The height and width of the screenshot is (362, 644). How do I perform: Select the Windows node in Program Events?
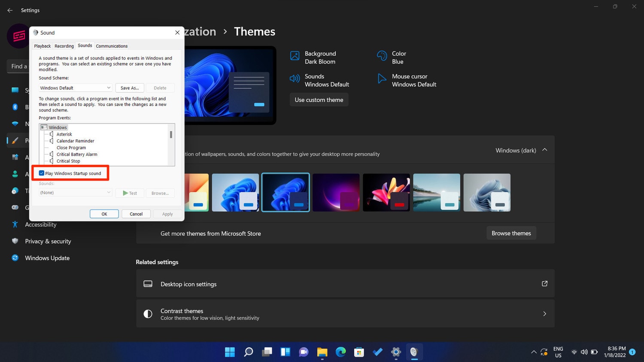point(58,127)
